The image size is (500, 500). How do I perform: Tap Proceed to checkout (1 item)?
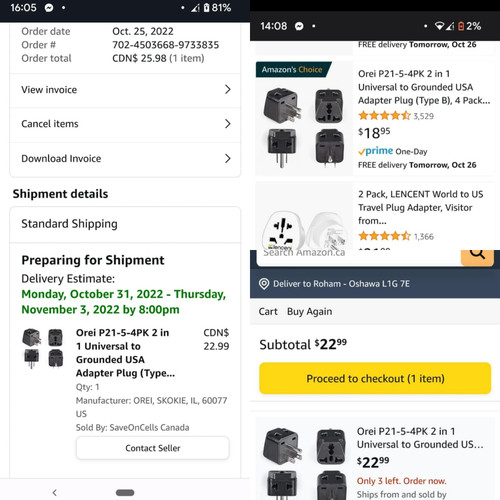coord(375,378)
